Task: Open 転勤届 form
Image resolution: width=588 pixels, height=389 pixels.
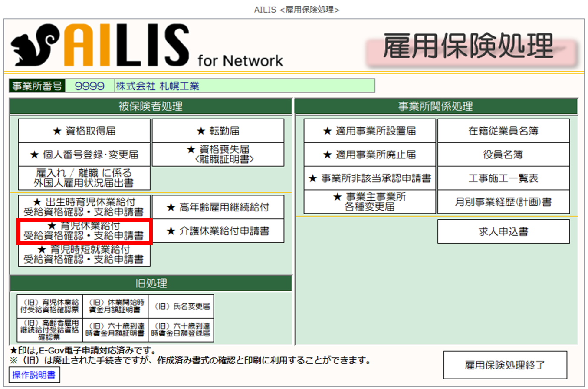Action: [x=218, y=131]
